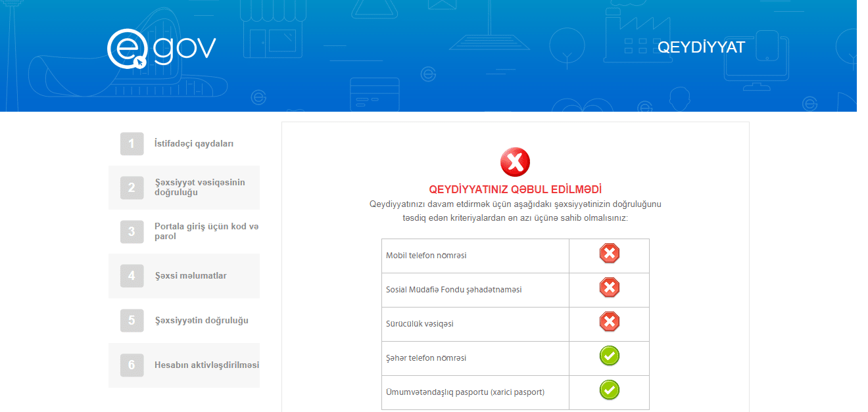Select the Şəxsiyyətin doğruluğu step
This screenshot has height=412, width=868.
(201, 321)
